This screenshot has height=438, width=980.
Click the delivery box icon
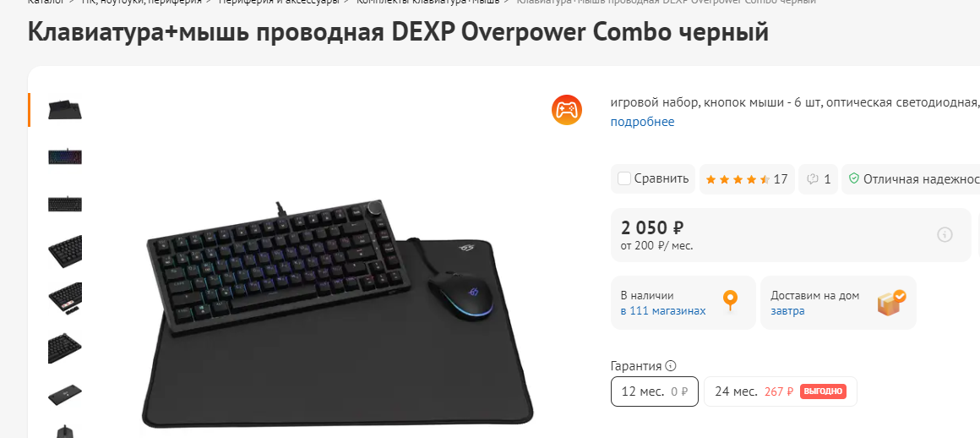tap(891, 303)
